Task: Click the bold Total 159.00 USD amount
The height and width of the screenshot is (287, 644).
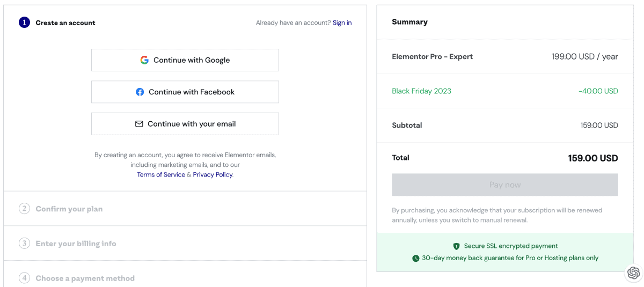Action: coord(592,158)
